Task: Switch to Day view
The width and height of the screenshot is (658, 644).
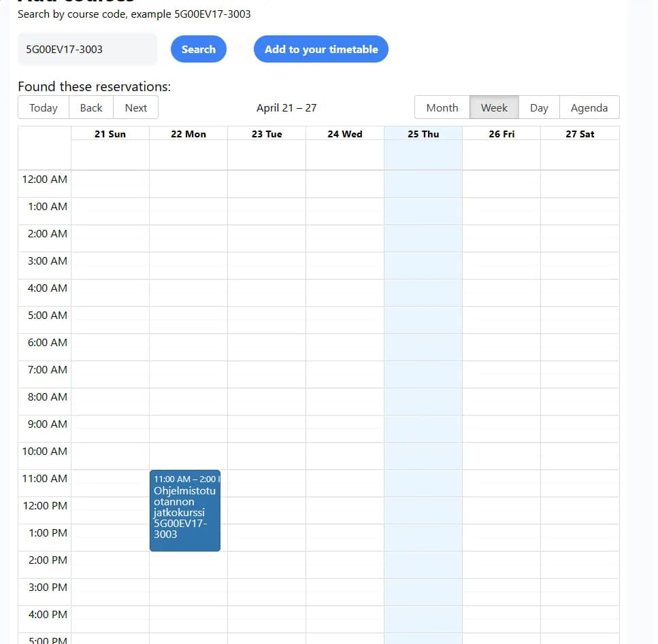Action: [x=539, y=107]
